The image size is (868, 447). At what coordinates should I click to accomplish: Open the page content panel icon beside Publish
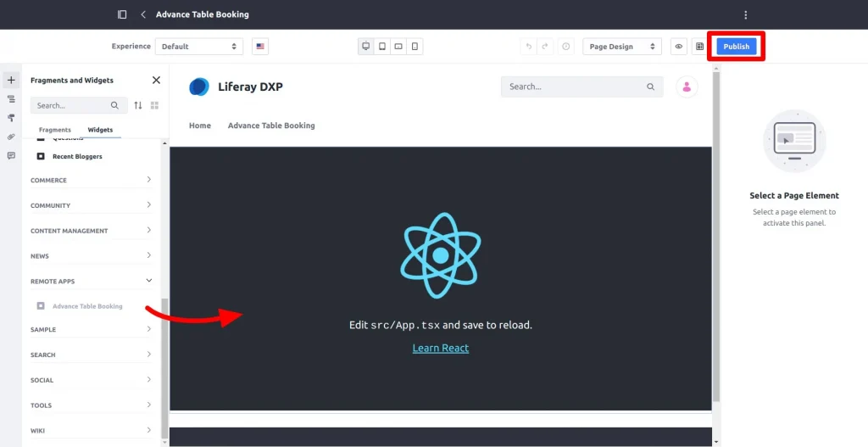[699, 47]
